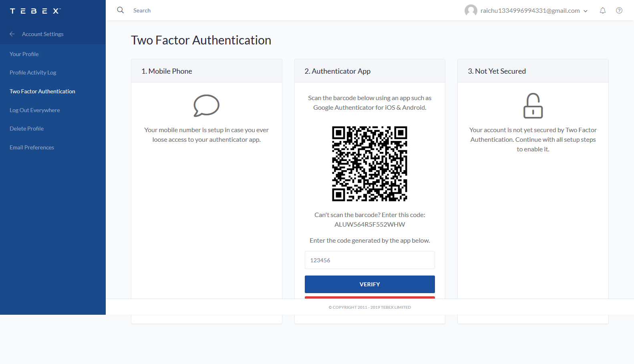
Task: Expand the account email dropdown arrow
Action: point(586,11)
